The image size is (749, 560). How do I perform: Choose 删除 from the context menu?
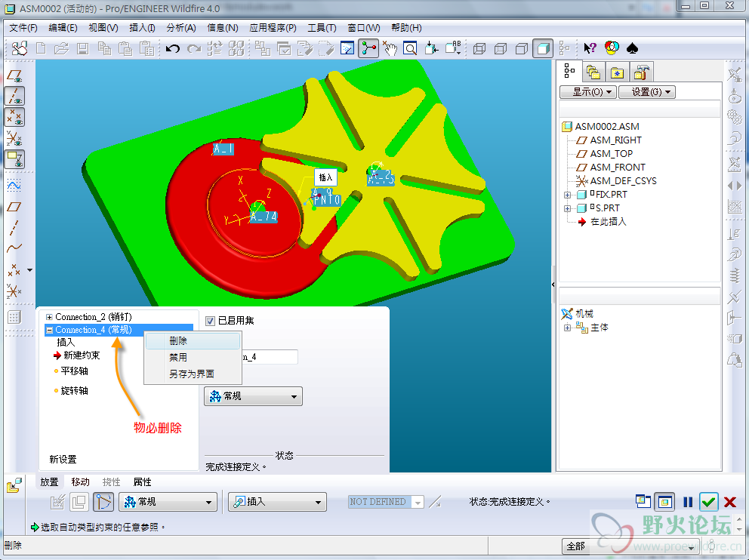[x=178, y=341]
